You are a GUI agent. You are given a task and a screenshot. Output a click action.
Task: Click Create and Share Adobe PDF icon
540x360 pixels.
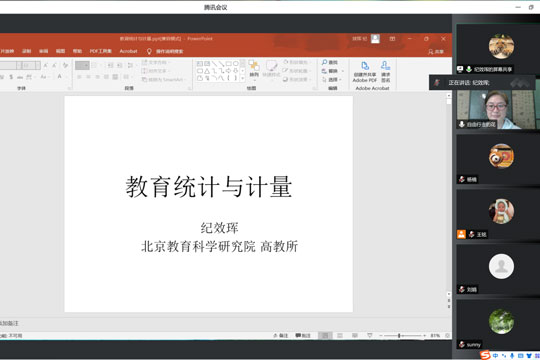365,72
